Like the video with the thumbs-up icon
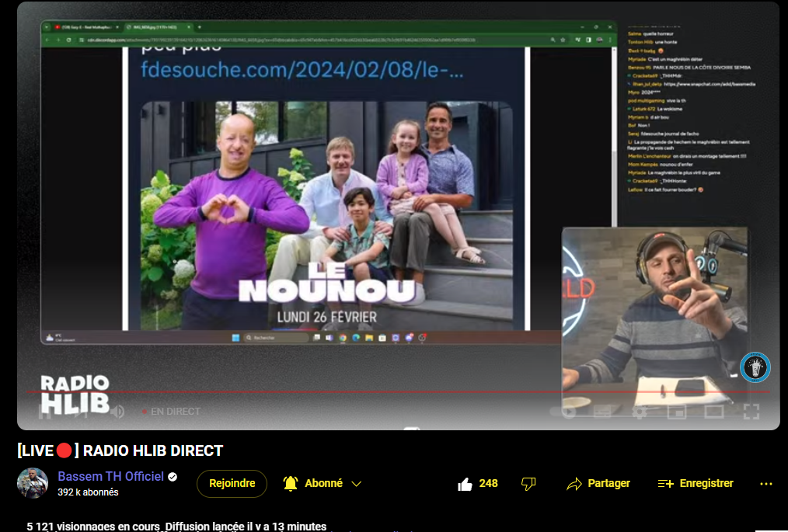Screen dimensions: 788x532 465,484
